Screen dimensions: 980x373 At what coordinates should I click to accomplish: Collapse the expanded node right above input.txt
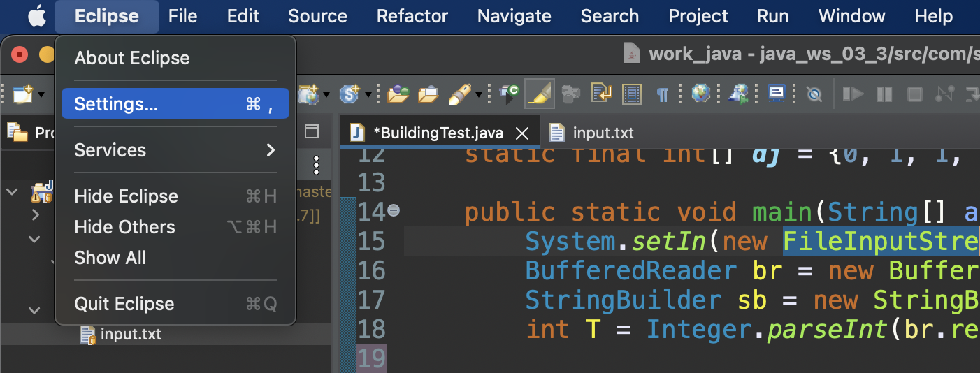click(x=34, y=310)
